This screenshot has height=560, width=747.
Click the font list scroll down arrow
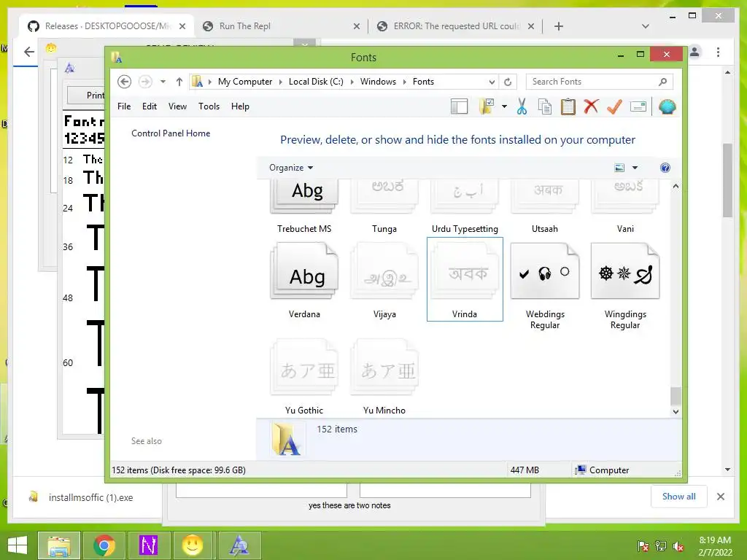pyautogui.click(x=676, y=411)
